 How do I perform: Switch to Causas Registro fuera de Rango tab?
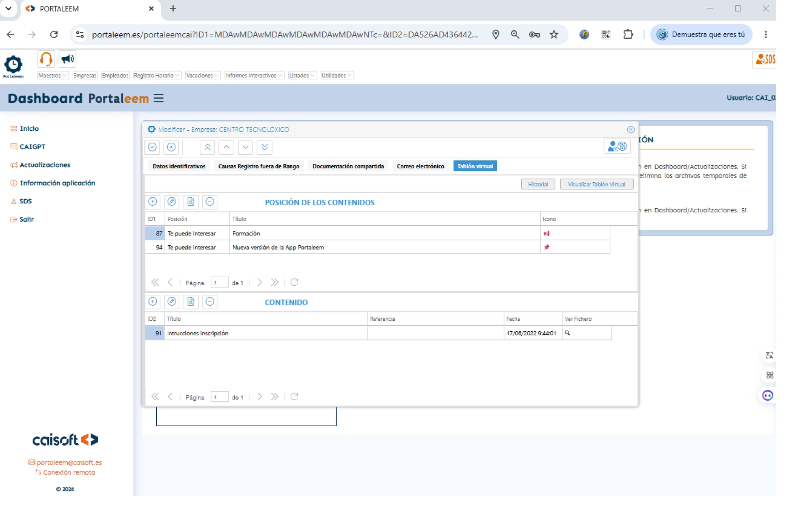[259, 166]
